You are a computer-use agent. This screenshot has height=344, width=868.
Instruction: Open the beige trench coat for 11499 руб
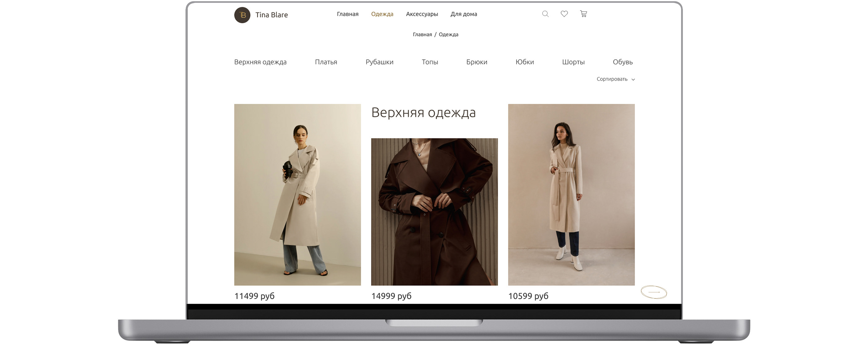[x=297, y=194]
